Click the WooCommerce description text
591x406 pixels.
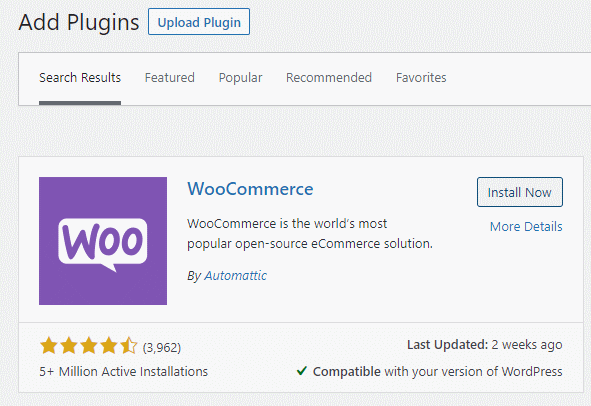pyautogui.click(x=310, y=234)
